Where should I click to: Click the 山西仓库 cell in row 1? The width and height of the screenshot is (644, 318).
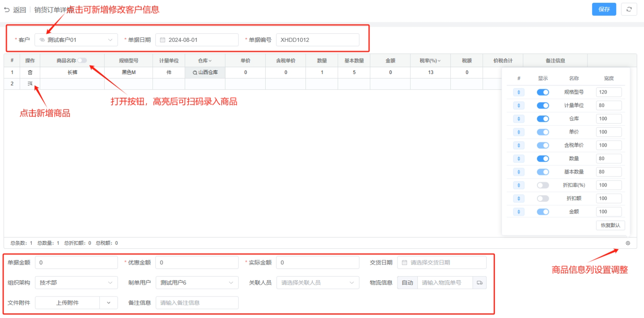click(x=205, y=72)
